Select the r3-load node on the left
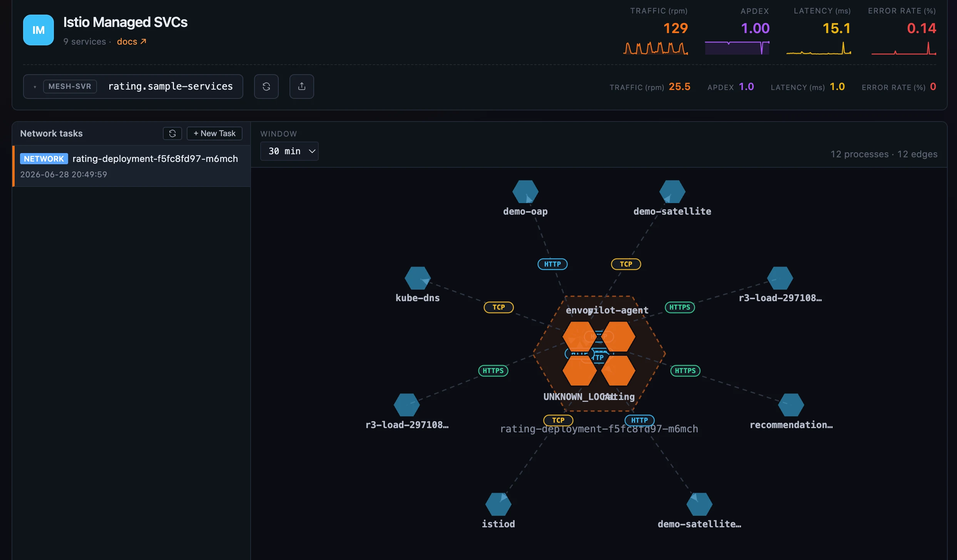957x560 pixels. [x=407, y=405]
